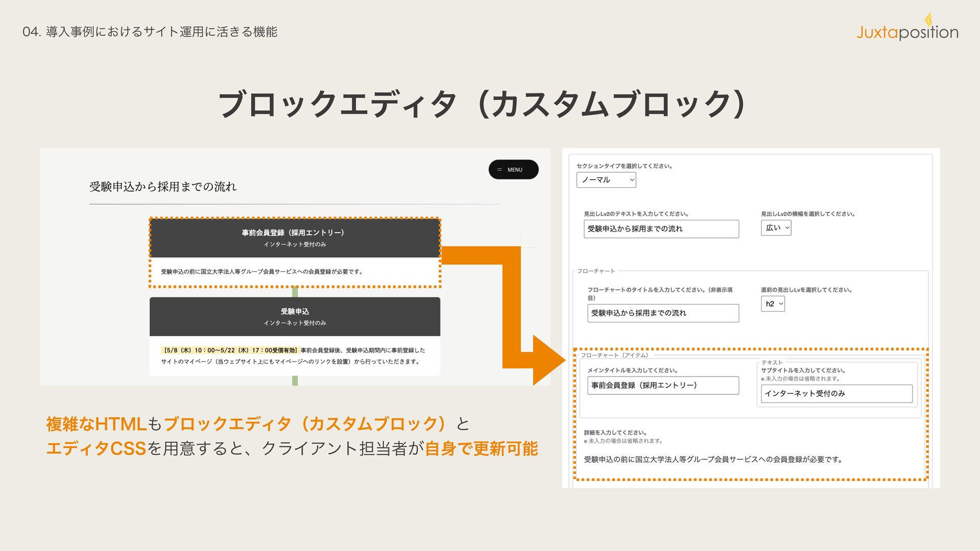Open the ノーマル section type dropdown
The height and width of the screenshot is (551, 980).
(x=606, y=180)
